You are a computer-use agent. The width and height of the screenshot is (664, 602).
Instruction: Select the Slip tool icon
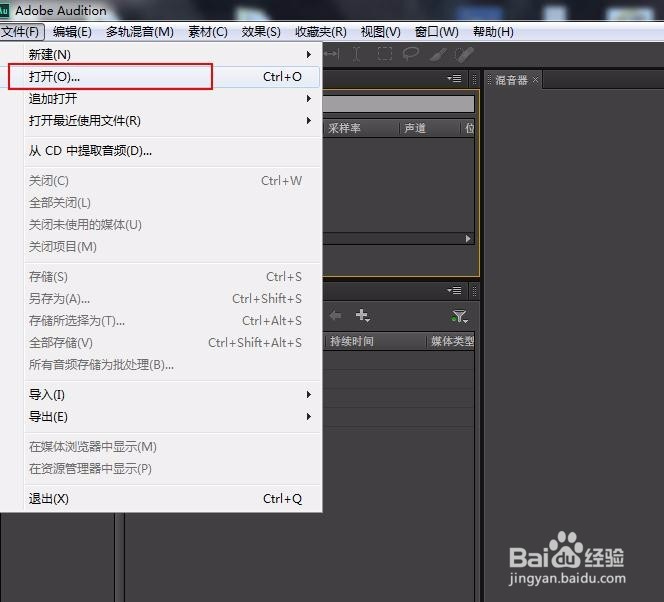click(332, 54)
